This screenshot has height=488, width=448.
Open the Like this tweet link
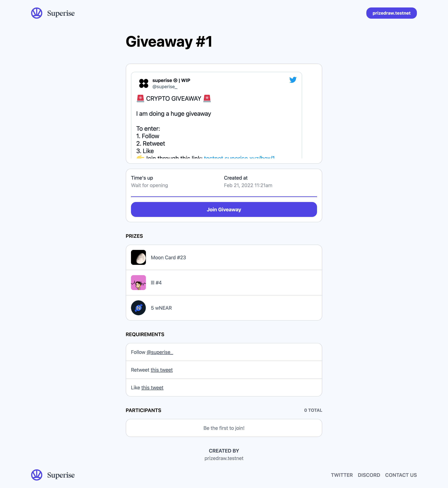[152, 388]
